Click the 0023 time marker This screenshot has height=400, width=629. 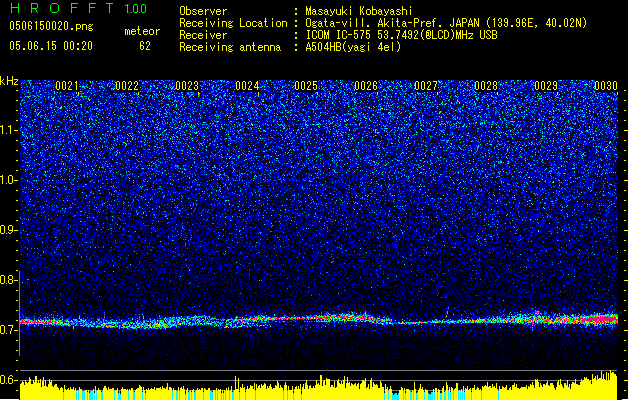click(x=187, y=86)
